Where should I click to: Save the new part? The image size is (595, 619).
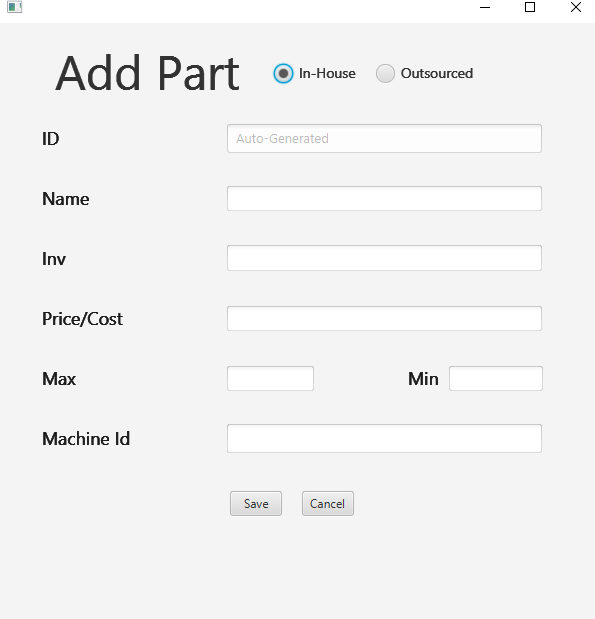coord(256,504)
